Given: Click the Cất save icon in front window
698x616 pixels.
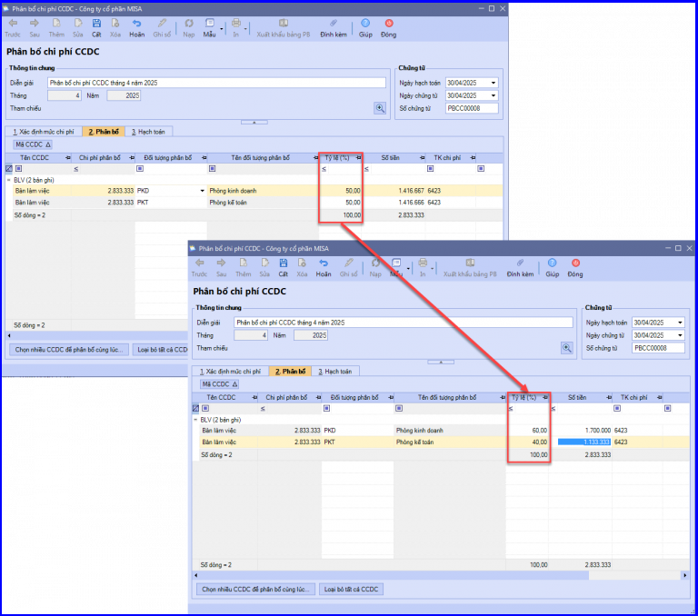Looking at the screenshot, I should click(284, 267).
